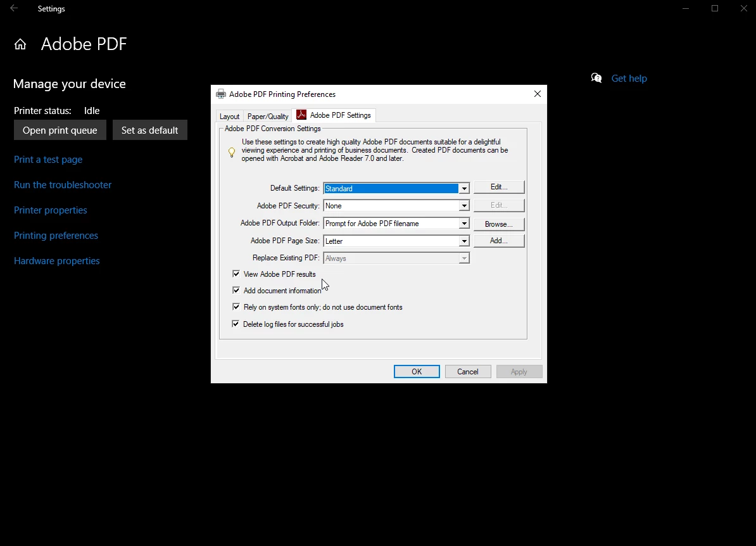This screenshot has height=546, width=756.
Task: Uncheck Rely on system fonts only
Action: coord(236,307)
